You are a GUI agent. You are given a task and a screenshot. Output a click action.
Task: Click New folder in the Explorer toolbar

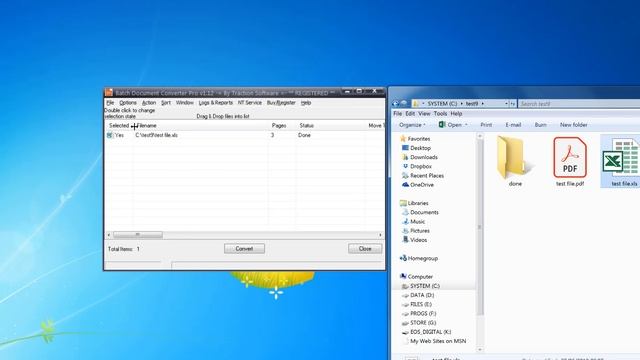[x=573, y=125]
